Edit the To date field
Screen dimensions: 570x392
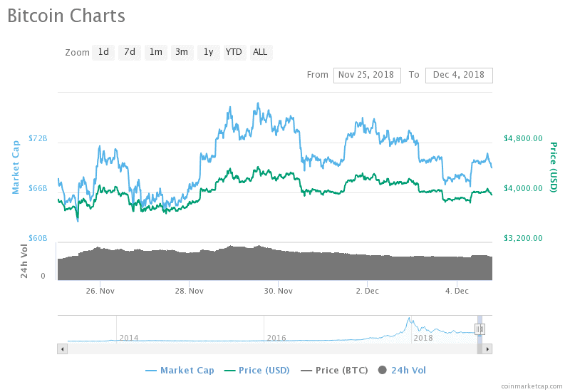[x=459, y=76]
